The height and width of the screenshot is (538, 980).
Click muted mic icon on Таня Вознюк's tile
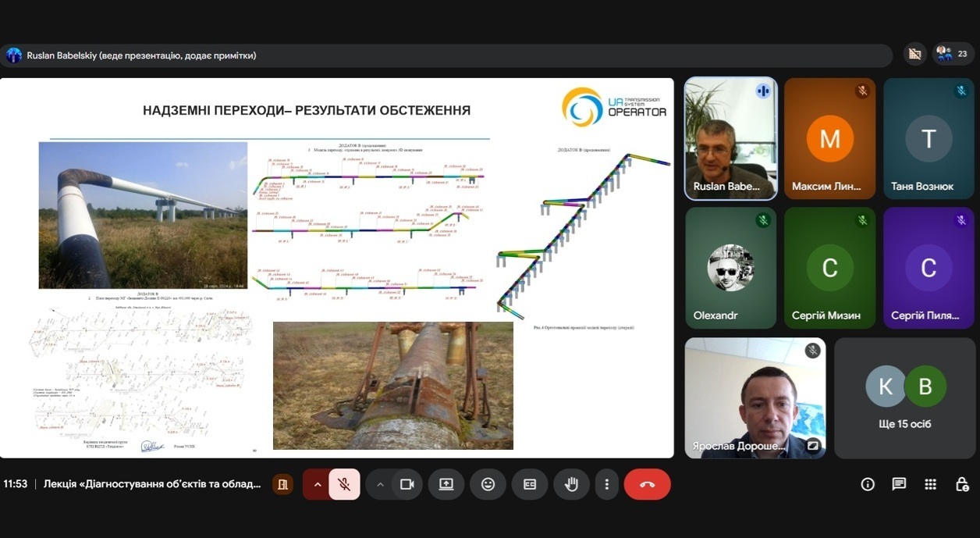[x=961, y=91]
